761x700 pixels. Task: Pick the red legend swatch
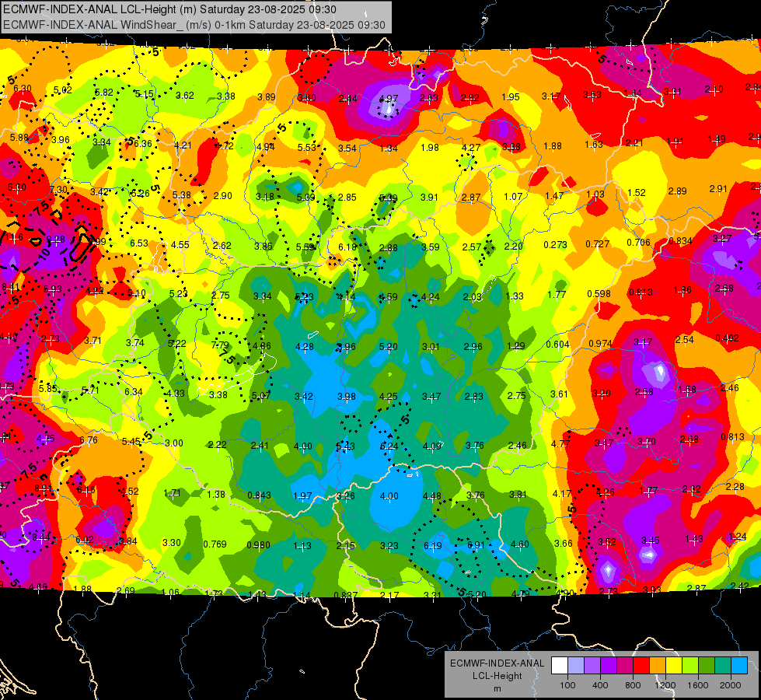[x=641, y=666]
